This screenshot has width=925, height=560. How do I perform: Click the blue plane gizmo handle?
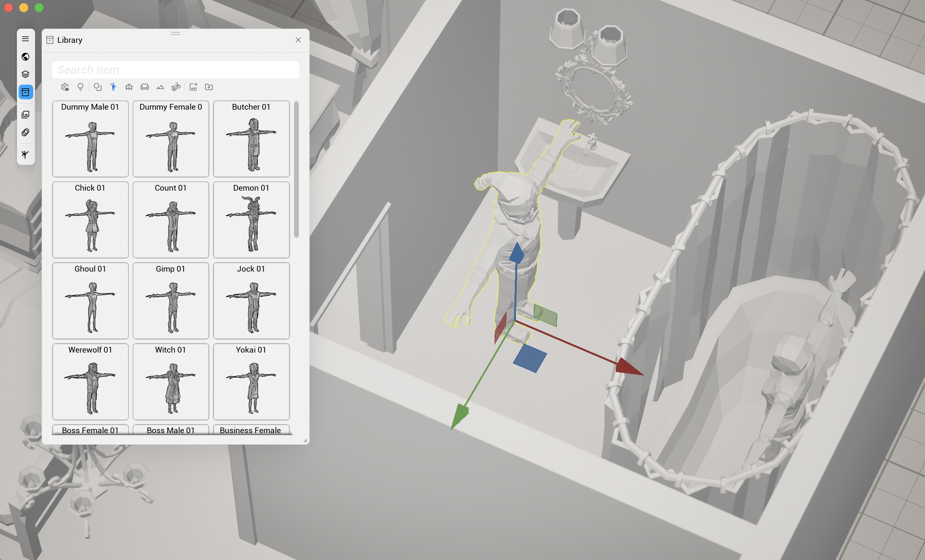click(x=530, y=358)
